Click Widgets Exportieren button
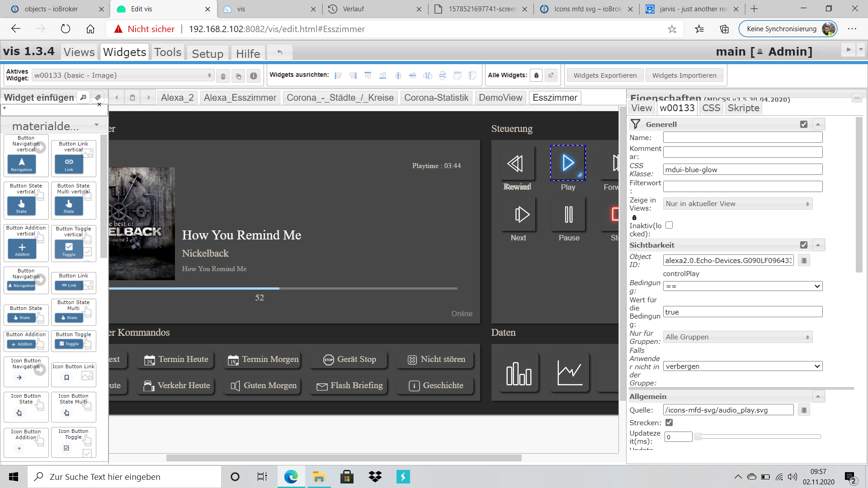The height and width of the screenshot is (488, 868). (604, 75)
